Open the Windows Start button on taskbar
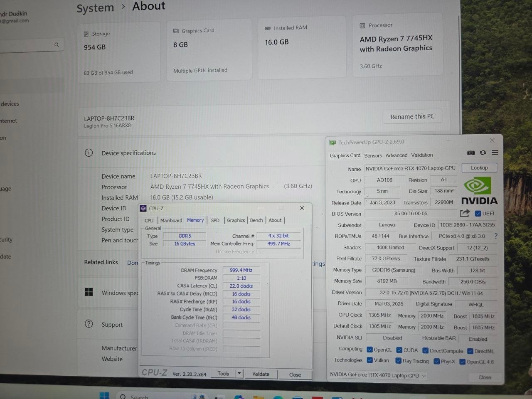The height and width of the screenshot is (399, 532). 104,395
